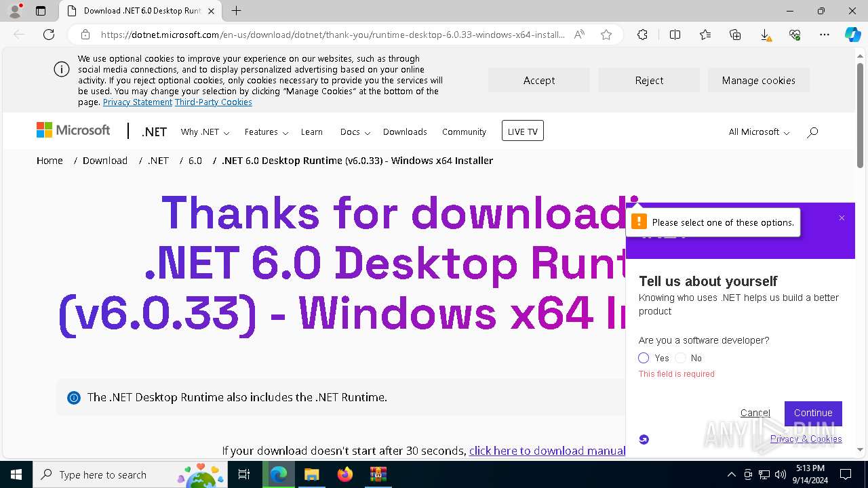Go to Home breadcrumb
The image size is (868, 488).
click(x=50, y=161)
